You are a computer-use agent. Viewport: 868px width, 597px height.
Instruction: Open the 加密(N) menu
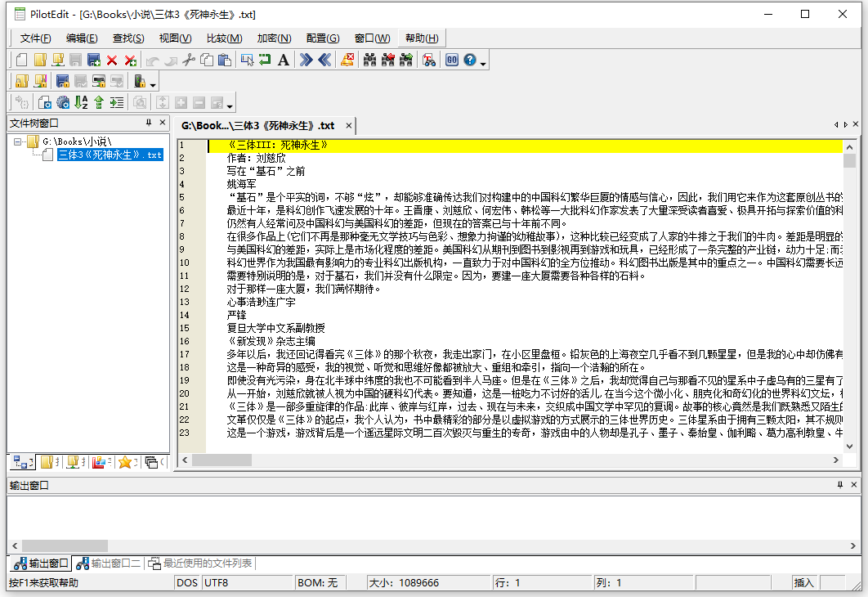pos(274,38)
